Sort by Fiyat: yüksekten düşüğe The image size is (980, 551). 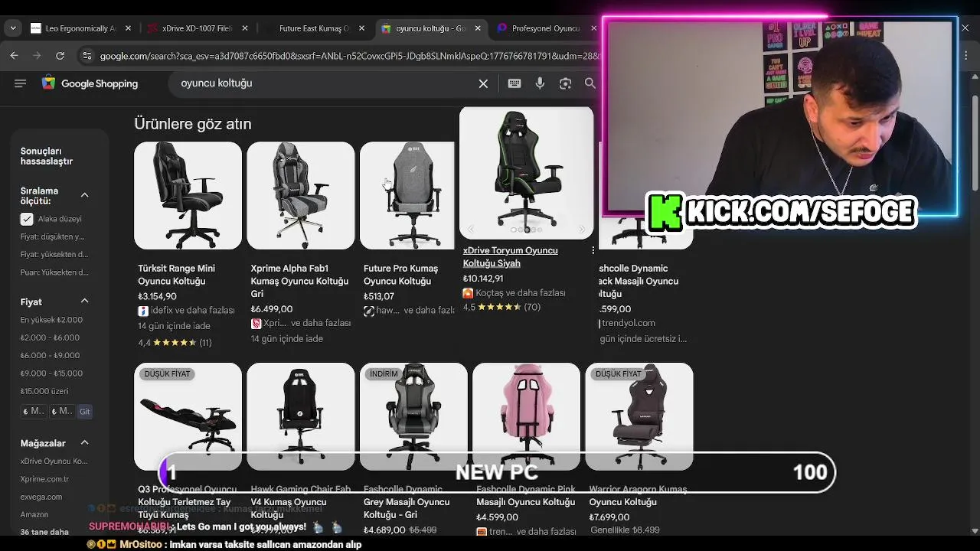pos(54,254)
